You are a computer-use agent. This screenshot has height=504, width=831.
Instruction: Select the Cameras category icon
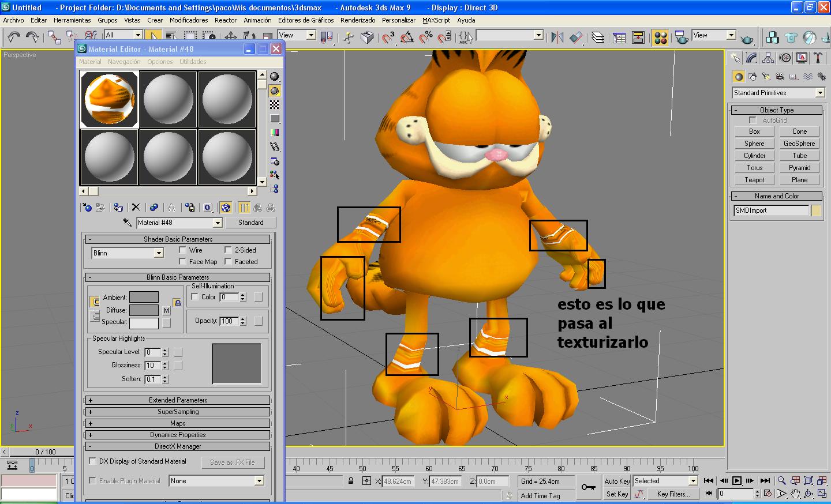780,76
